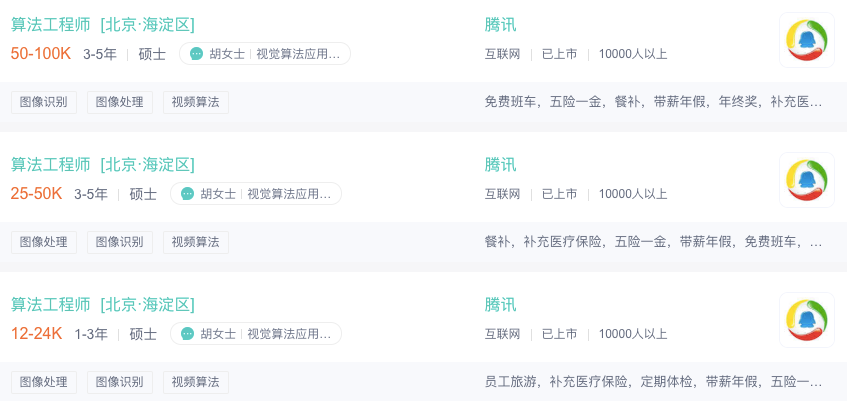Click Tencent logo in the 50-100K listing
The image size is (847, 401).
[x=806, y=40]
